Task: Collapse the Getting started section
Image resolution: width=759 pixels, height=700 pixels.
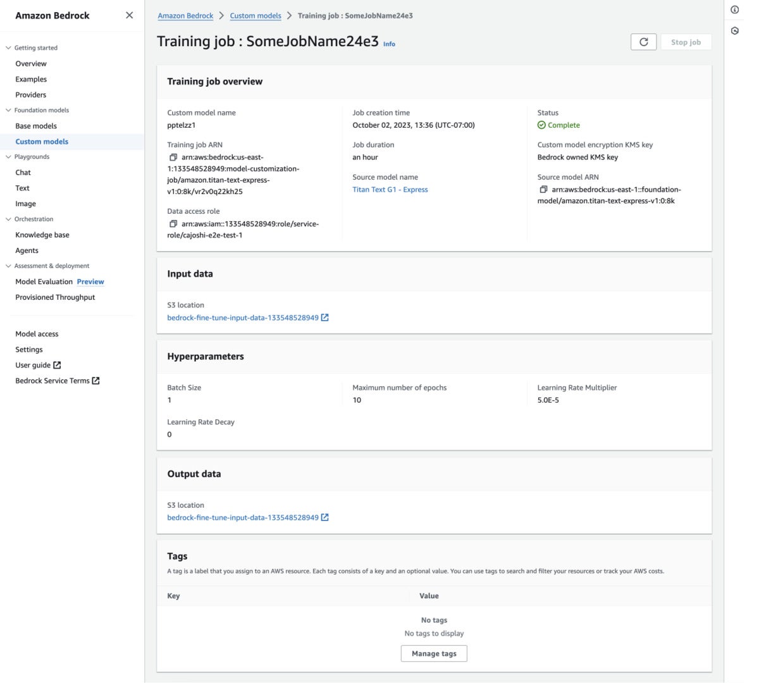Action: pos(8,47)
